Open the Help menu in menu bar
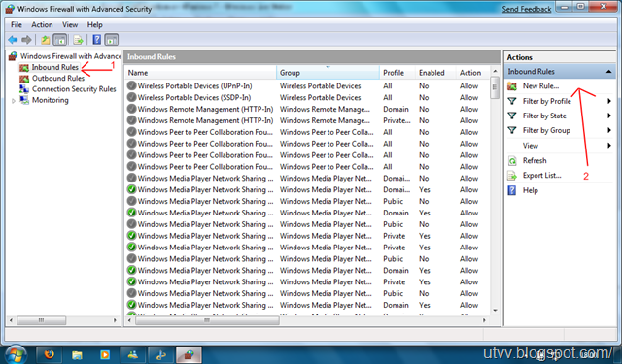 (x=95, y=24)
